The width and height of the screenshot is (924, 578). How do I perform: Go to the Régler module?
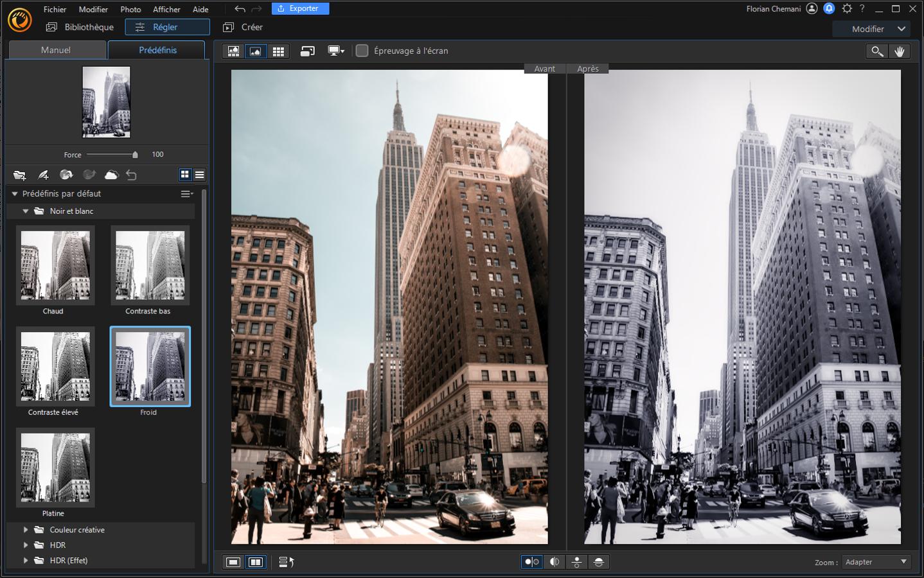(x=167, y=27)
